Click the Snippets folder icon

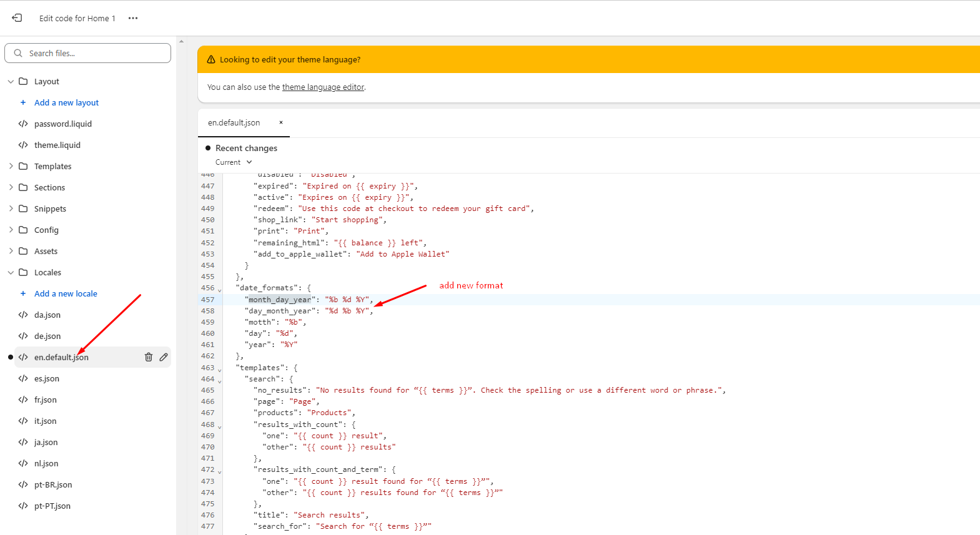(x=23, y=209)
